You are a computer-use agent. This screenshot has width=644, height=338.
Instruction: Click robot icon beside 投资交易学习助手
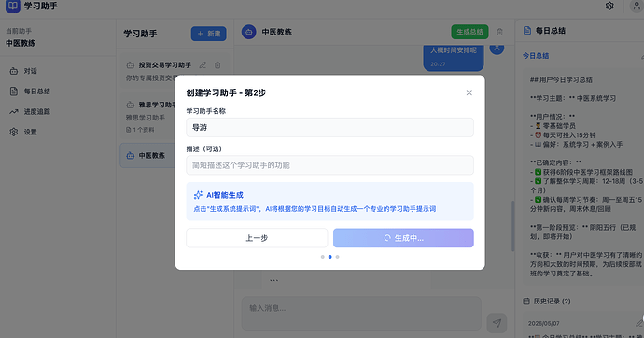(x=130, y=65)
